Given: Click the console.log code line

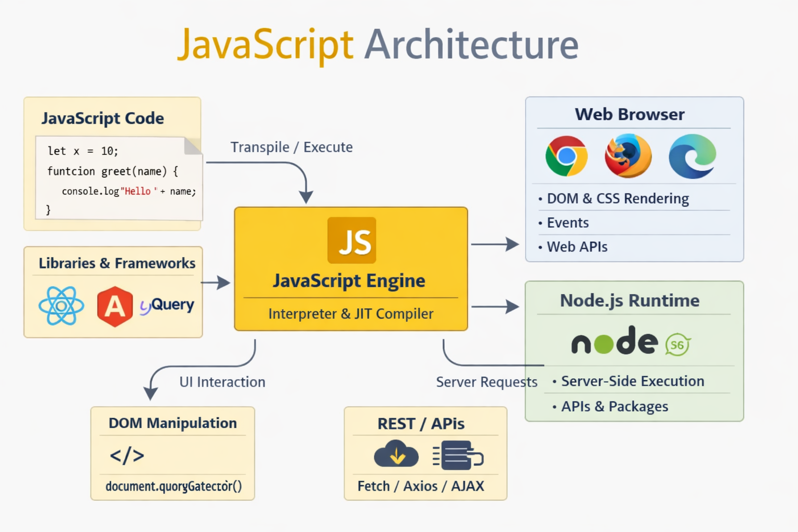Looking at the screenshot, I should click(x=129, y=192).
